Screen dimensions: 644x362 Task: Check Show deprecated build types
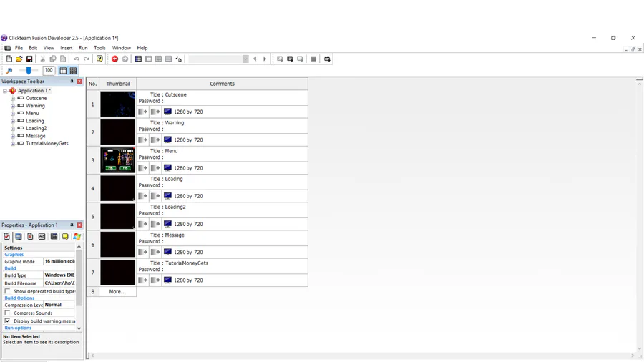tap(8, 291)
